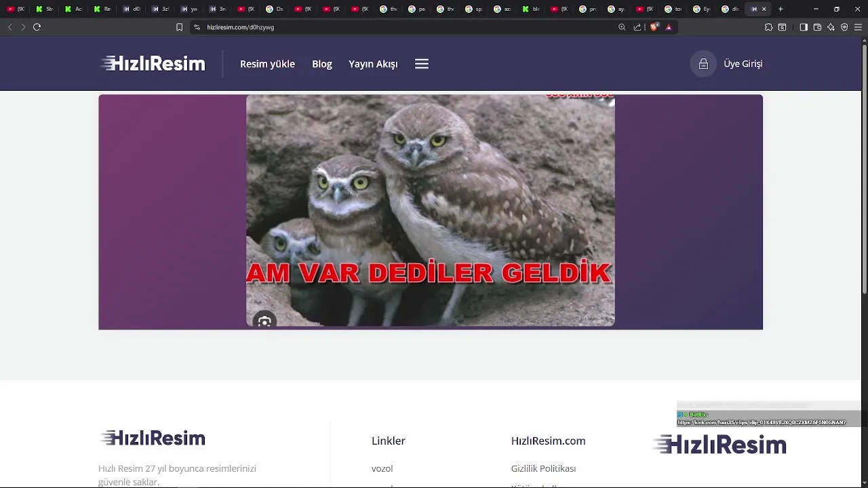Viewport: 868px width, 488px height.
Task: Open the HızlıResim tab labeled yw
Action: click(189, 9)
